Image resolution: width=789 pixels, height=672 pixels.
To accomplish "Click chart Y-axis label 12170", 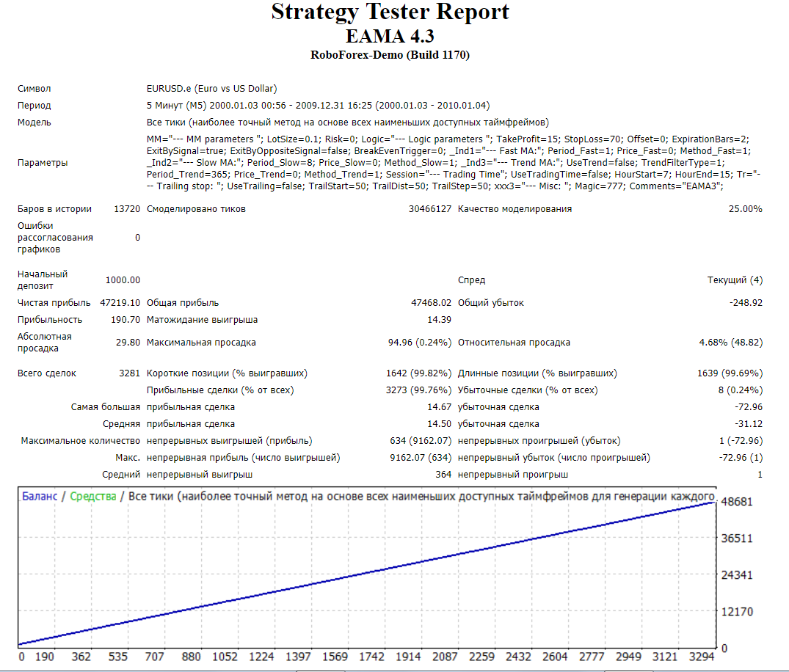I will click(737, 612).
